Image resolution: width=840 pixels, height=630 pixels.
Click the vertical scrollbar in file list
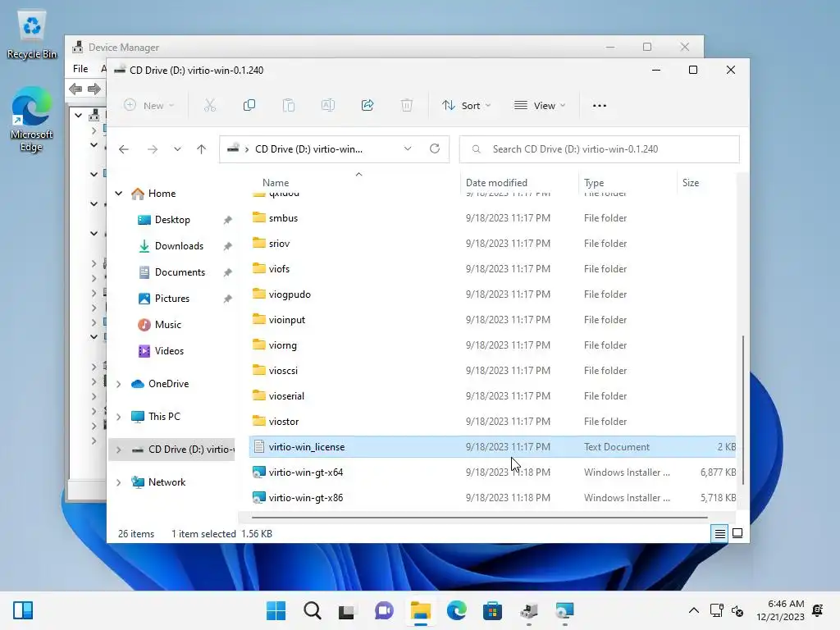(x=742, y=410)
